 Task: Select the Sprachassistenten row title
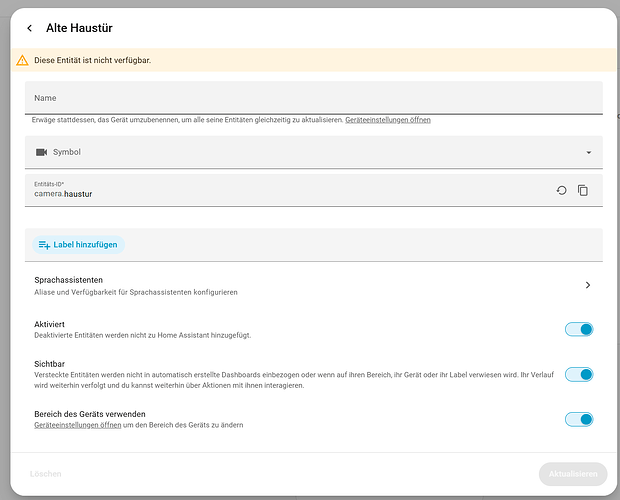point(68,280)
